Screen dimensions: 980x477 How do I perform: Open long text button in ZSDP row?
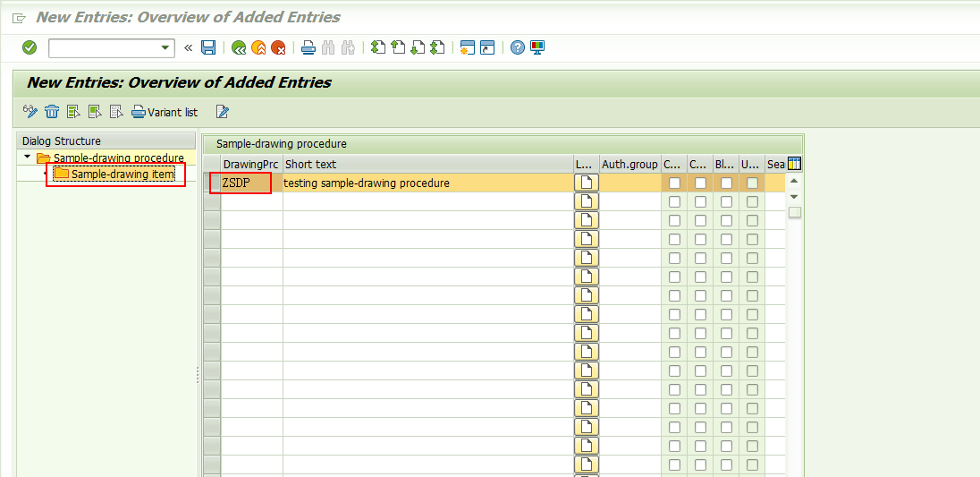tap(587, 183)
